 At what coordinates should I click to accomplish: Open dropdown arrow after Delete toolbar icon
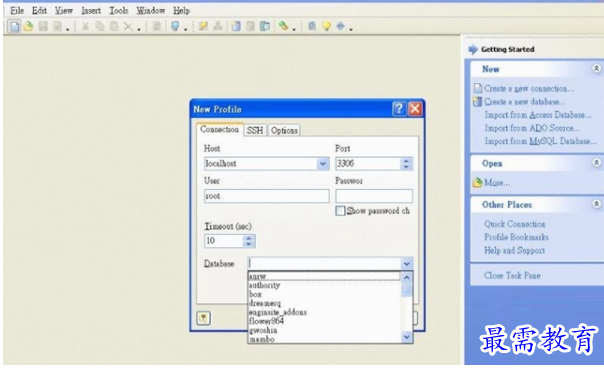pos(139,29)
